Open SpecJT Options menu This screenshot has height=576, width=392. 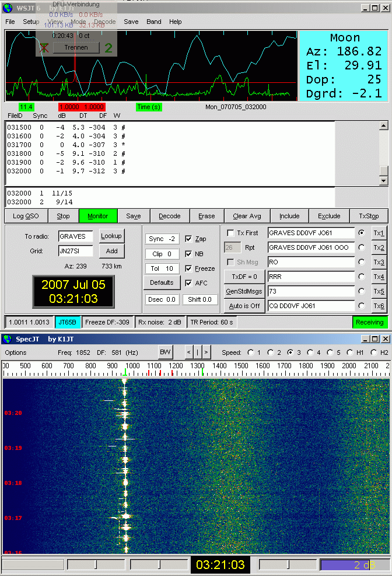[x=16, y=352]
